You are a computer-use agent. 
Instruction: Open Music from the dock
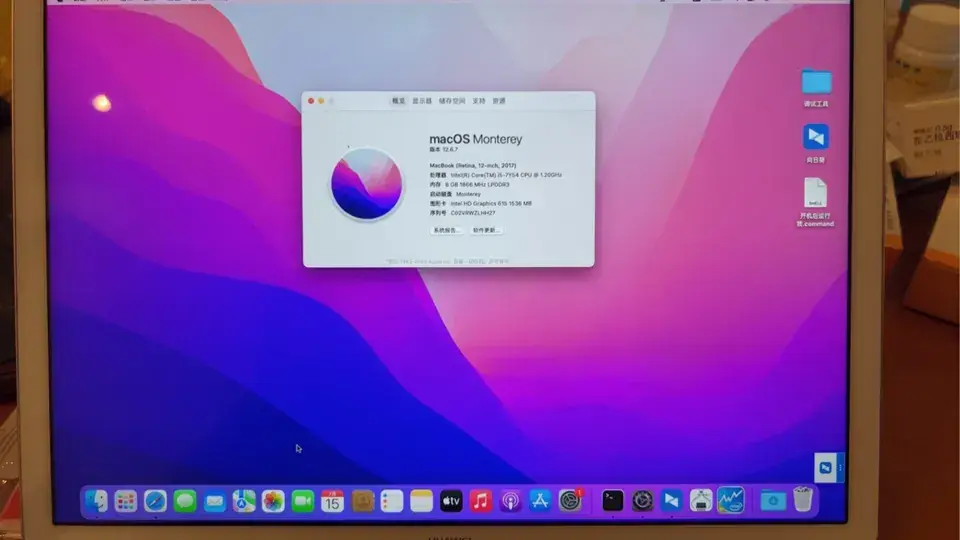coord(481,501)
